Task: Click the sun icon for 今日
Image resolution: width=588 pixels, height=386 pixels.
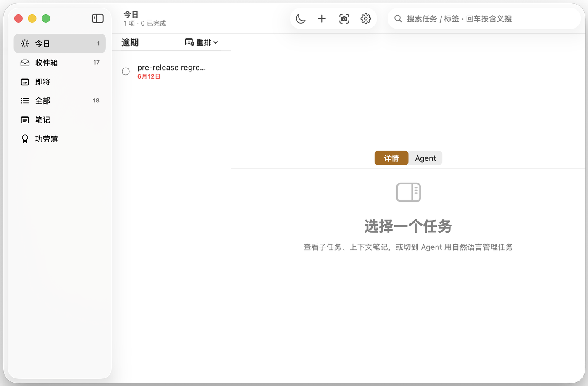Action: click(x=25, y=43)
